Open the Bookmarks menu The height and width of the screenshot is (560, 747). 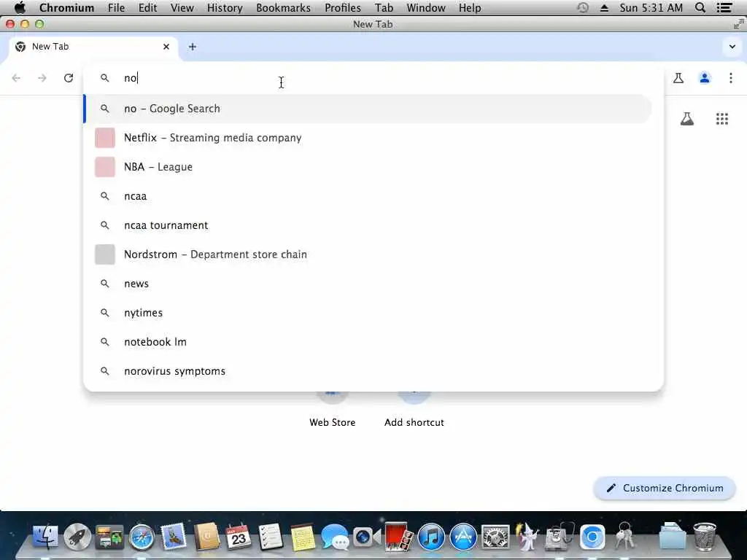click(x=283, y=8)
